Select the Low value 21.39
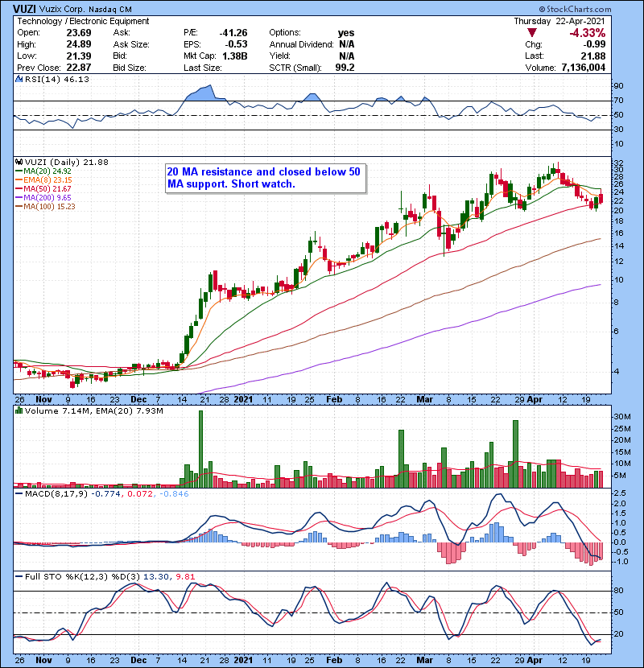644x668 pixels. pyautogui.click(x=79, y=56)
